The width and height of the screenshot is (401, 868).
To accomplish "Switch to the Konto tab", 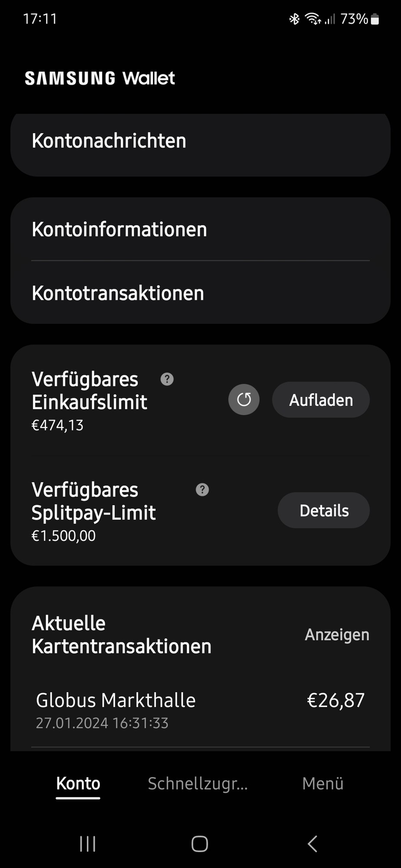I will click(78, 784).
